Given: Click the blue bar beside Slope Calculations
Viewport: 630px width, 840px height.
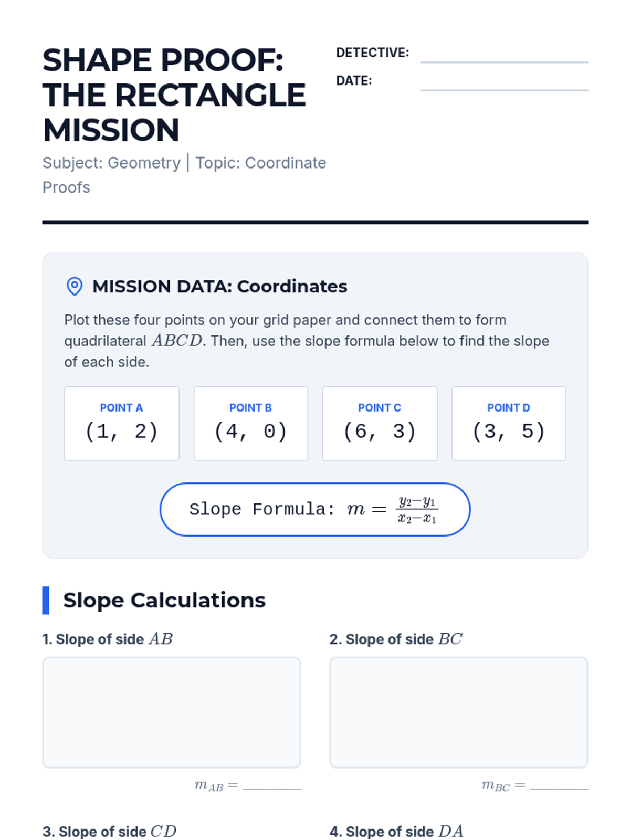Looking at the screenshot, I should point(46,600).
